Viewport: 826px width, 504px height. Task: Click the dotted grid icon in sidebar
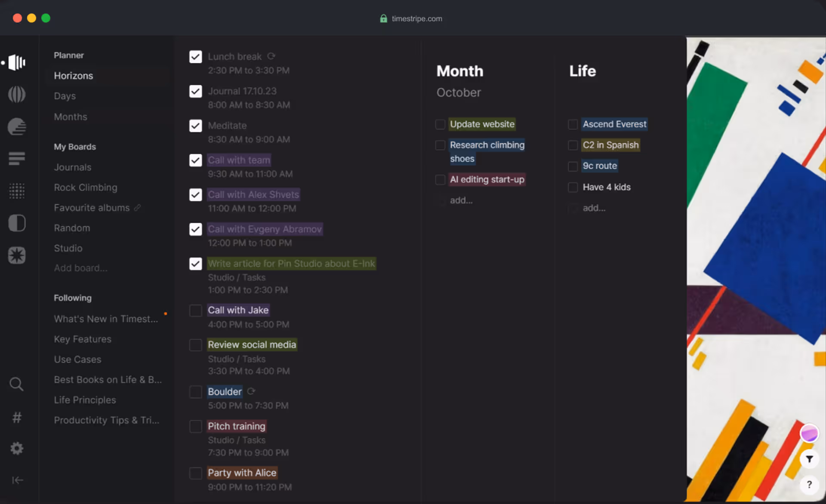pyautogui.click(x=16, y=191)
